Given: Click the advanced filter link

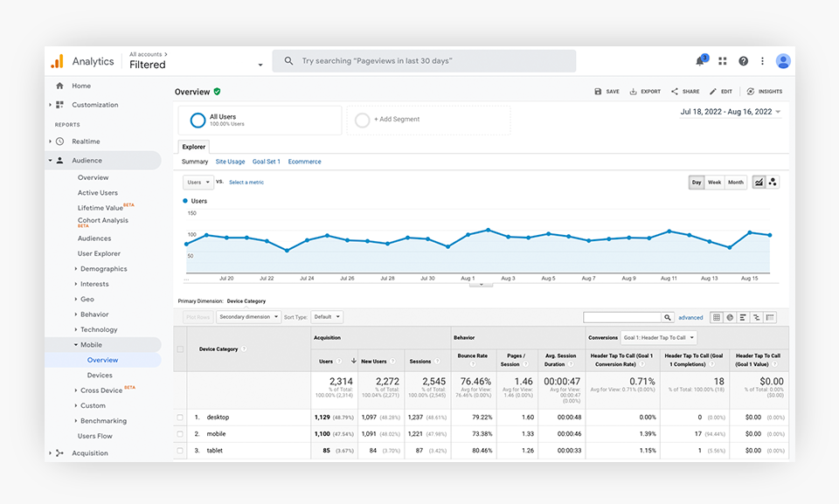Looking at the screenshot, I should [x=690, y=318].
